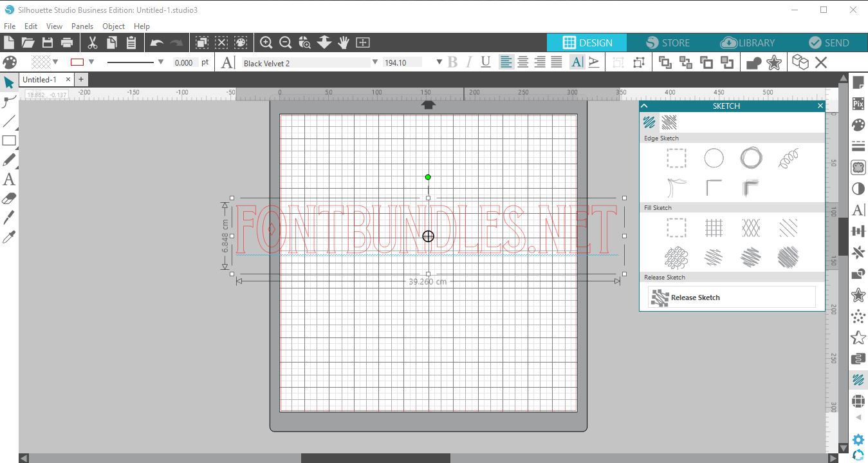Open the settings gear icon
This screenshot has width=868, height=463.
pyautogui.click(x=858, y=440)
